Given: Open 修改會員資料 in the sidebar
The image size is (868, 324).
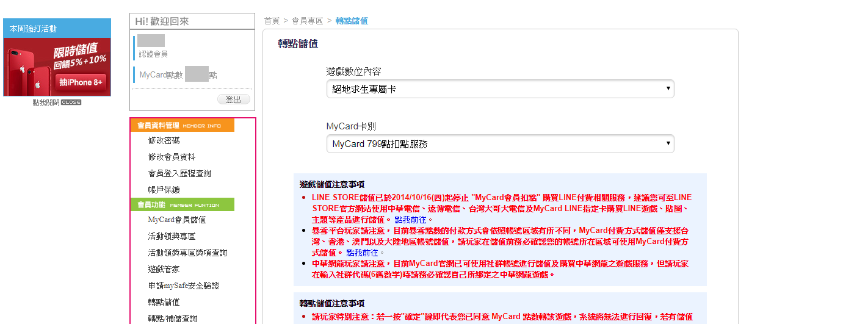Looking at the screenshot, I should click(x=172, y=157).
